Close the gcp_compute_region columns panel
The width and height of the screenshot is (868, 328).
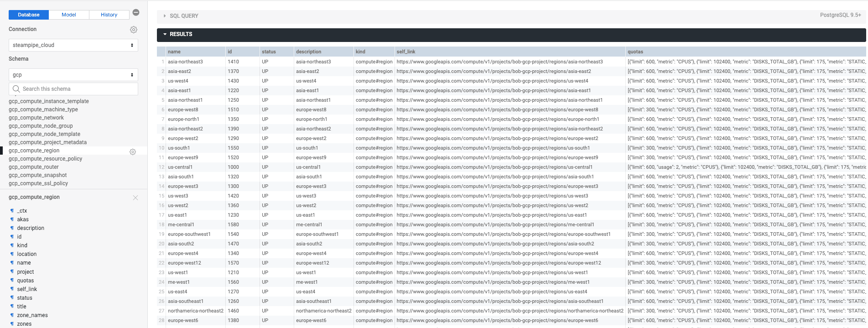(135, 198)
